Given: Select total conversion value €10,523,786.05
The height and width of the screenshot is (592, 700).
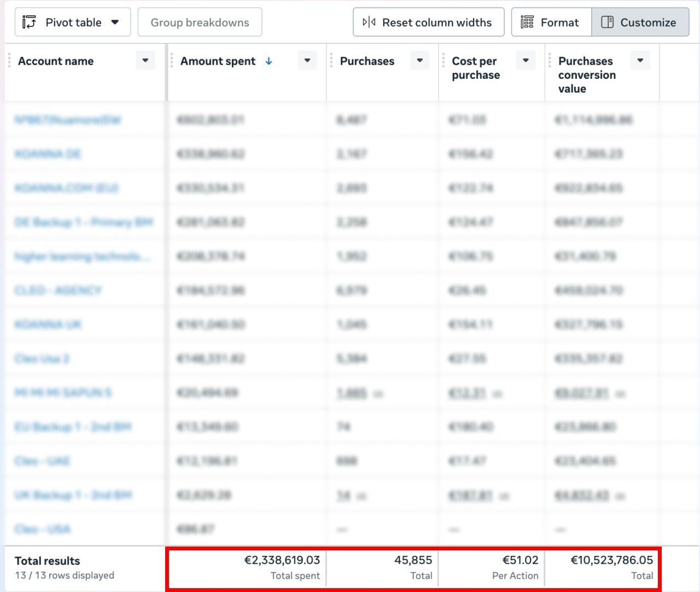Looking at the screenshot, I should pos(611,560).
